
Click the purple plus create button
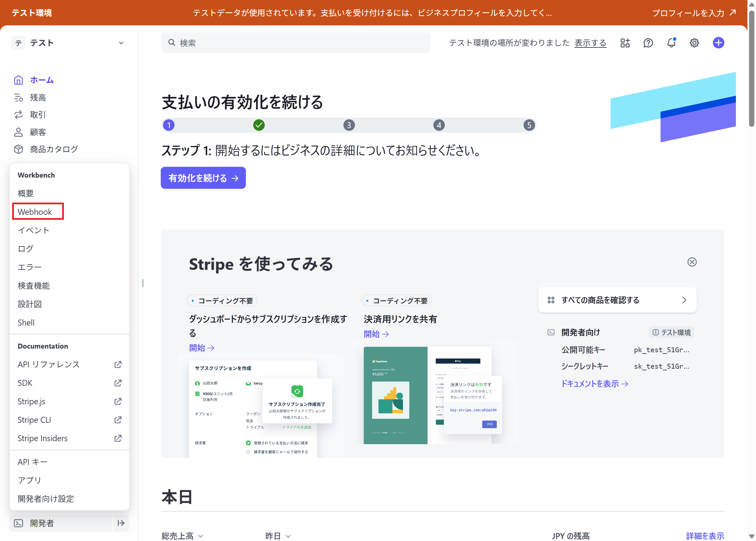tap(718, 43)
